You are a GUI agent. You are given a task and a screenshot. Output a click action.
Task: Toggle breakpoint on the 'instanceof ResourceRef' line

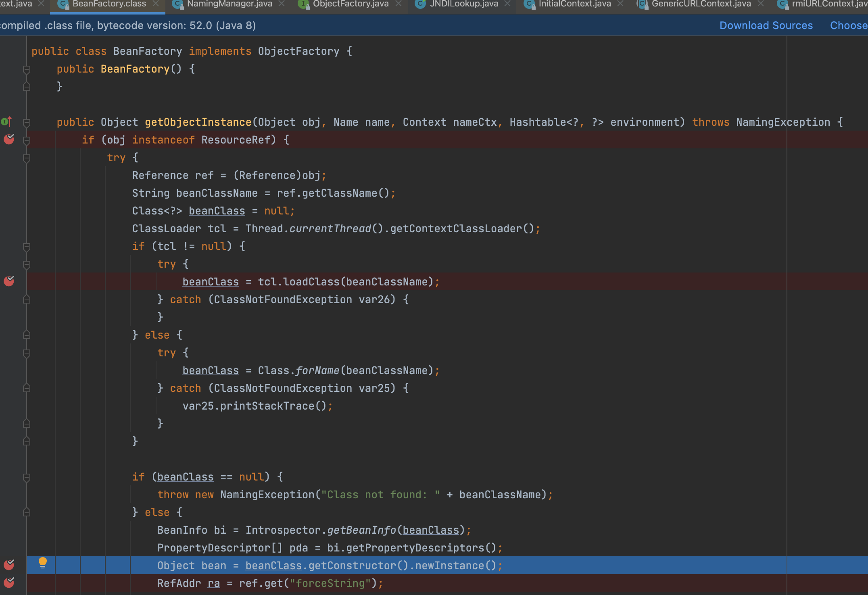pos(9,139)
